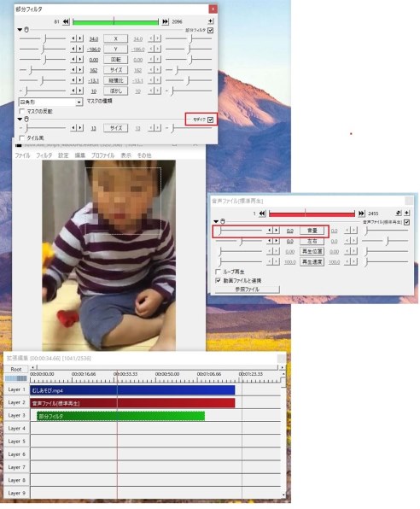Screen dimensions: 420x509
Task: Increase 縦横比 value with right arrow stepper
Action: pyautogui.click(x=80, y=80)
